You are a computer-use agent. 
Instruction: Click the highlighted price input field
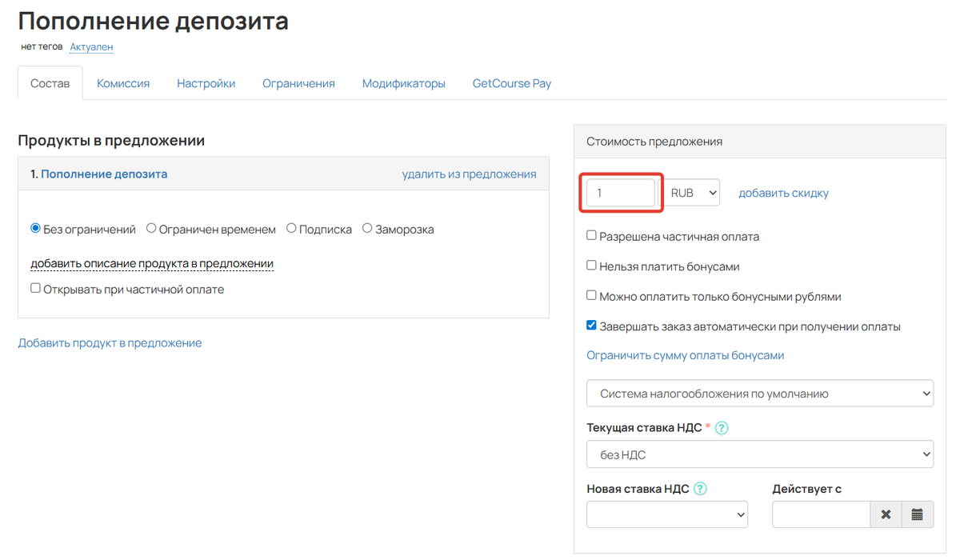(x=621, y=192)
